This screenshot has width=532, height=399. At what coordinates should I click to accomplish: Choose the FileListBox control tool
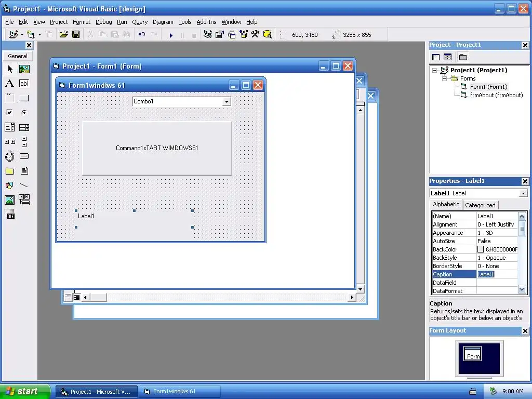pos(24,170)
